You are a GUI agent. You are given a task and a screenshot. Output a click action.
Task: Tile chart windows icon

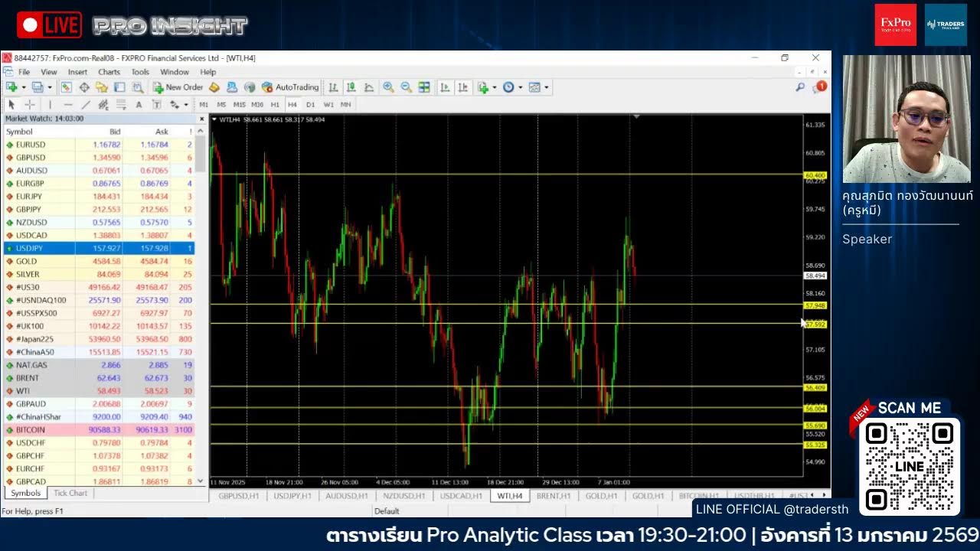click(x=424, y=87)
